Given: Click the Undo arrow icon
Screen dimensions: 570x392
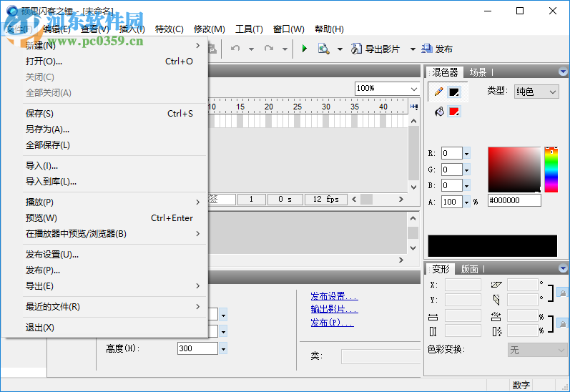Looking at the screenshot, I should tap(235, 49).
